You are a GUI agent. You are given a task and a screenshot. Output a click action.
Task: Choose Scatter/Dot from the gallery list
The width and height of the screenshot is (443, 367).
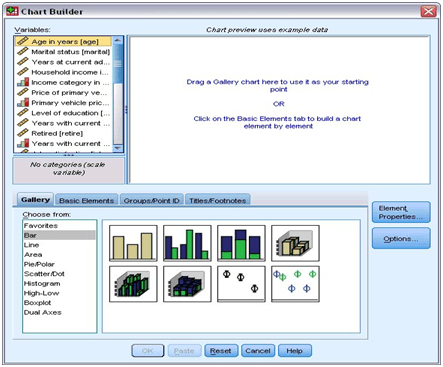tap(44, 274)
